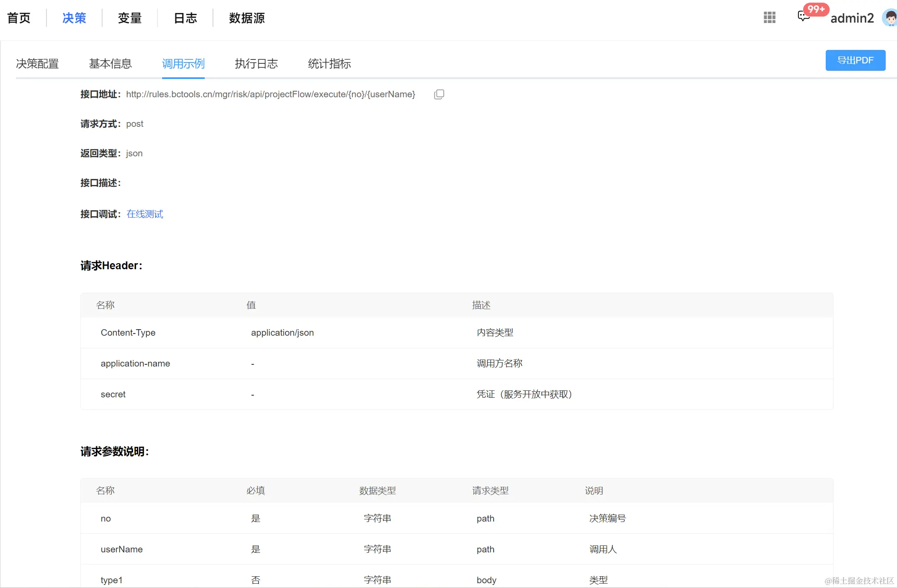The width and height of the screenshot is (897, 588).
Task: Copy the interface URL with copy icon
Action: click(439, 94)
